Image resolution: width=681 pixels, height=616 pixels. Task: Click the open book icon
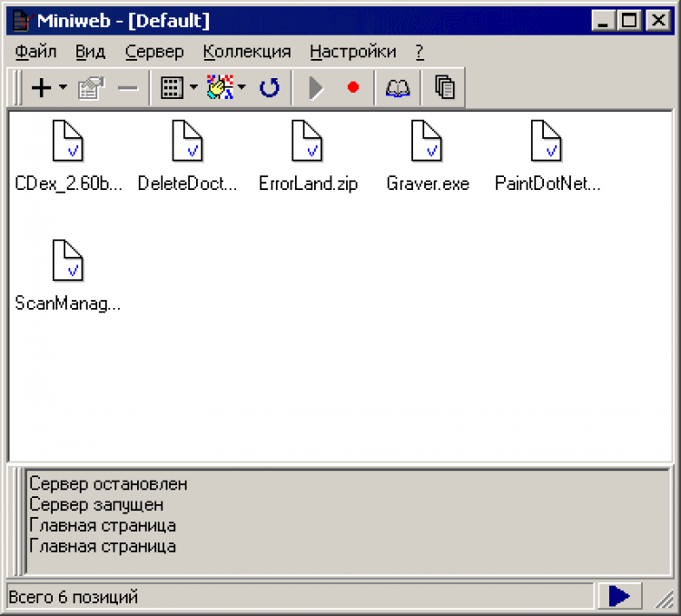click(x=398, y=89)
